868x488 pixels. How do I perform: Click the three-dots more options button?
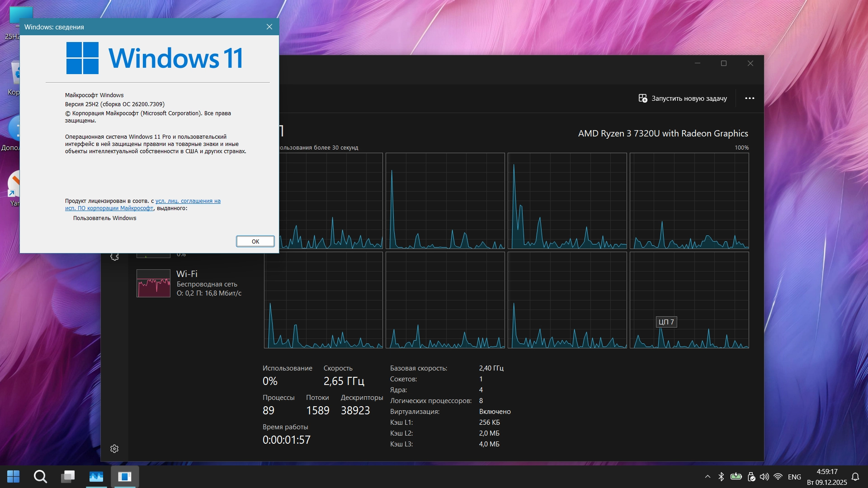[750, 98]
